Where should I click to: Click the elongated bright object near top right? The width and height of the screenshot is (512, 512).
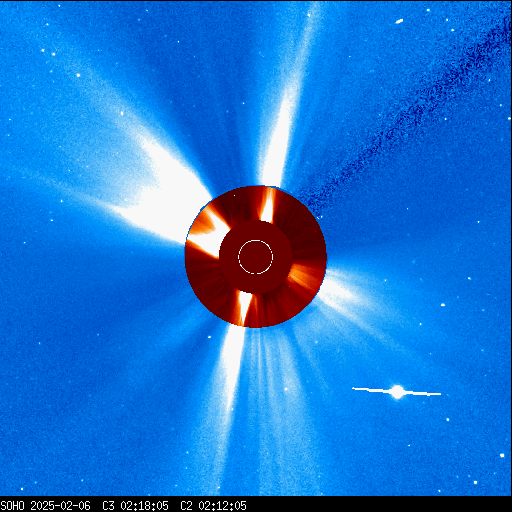399,22
